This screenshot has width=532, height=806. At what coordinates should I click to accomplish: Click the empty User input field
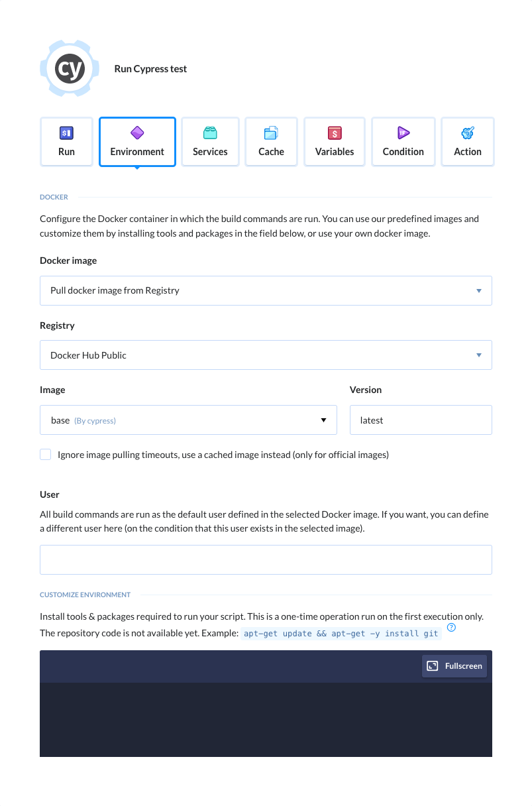point(266,559)
